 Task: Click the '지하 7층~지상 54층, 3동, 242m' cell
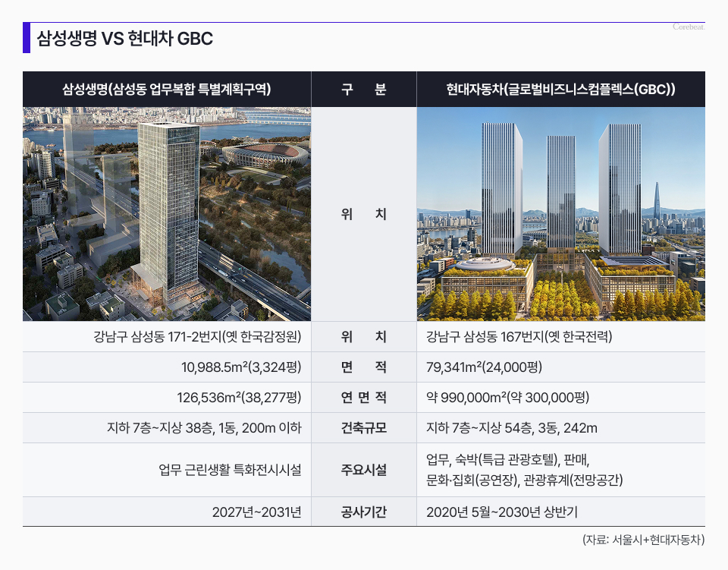point(512,428)
